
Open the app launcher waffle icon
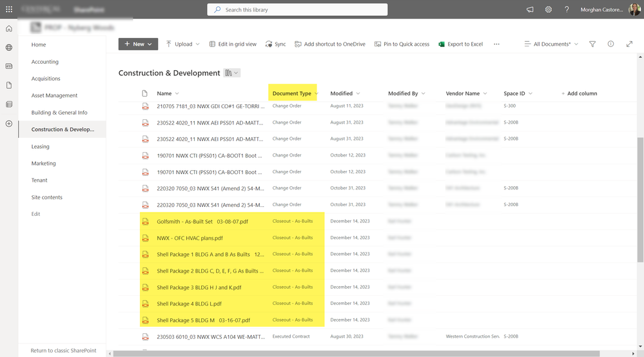[x=9, y=9]
